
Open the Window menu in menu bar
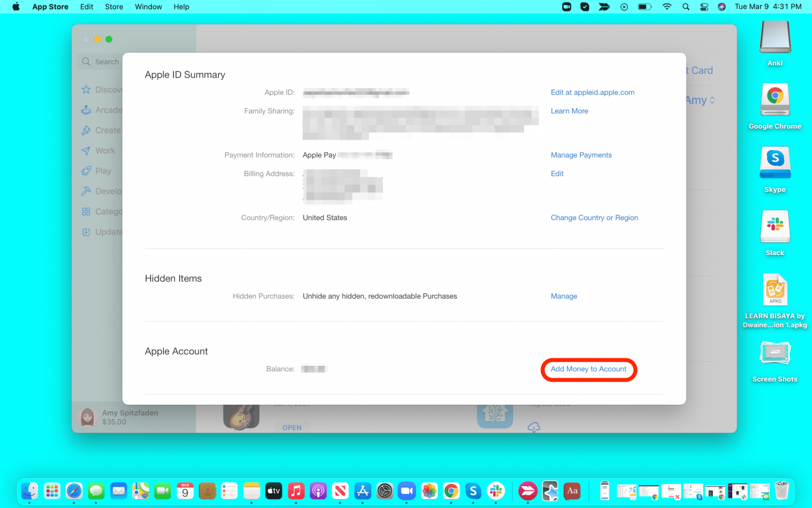pyautogui.click(x=148, y=7)
